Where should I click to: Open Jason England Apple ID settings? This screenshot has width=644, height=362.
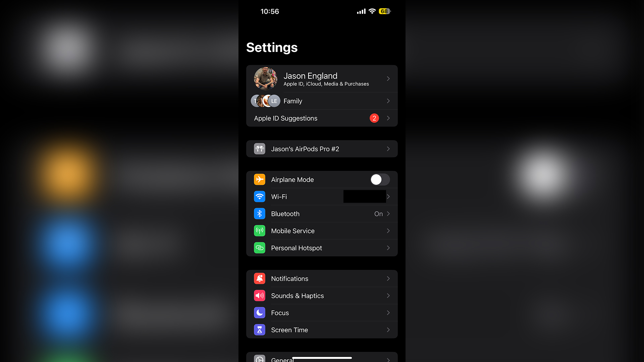(322, 79)
